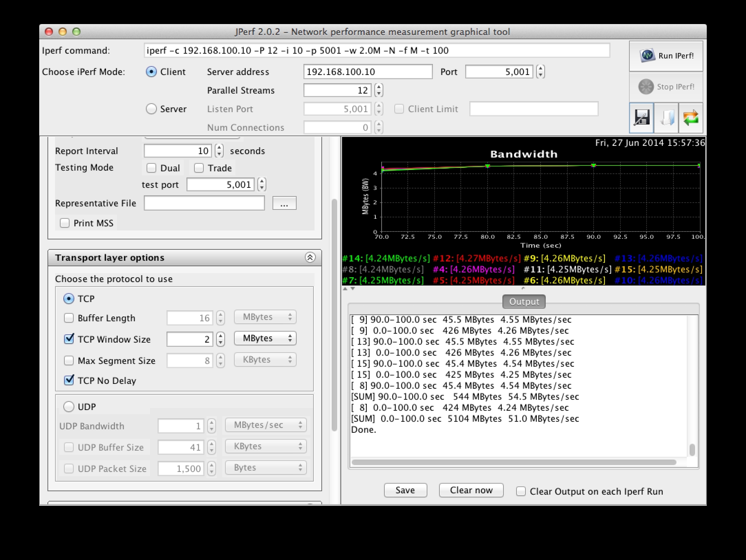This screenshot has width=746, height=560.
Task: Collapse the Transport layer options panel
Action: click(310, 257)
